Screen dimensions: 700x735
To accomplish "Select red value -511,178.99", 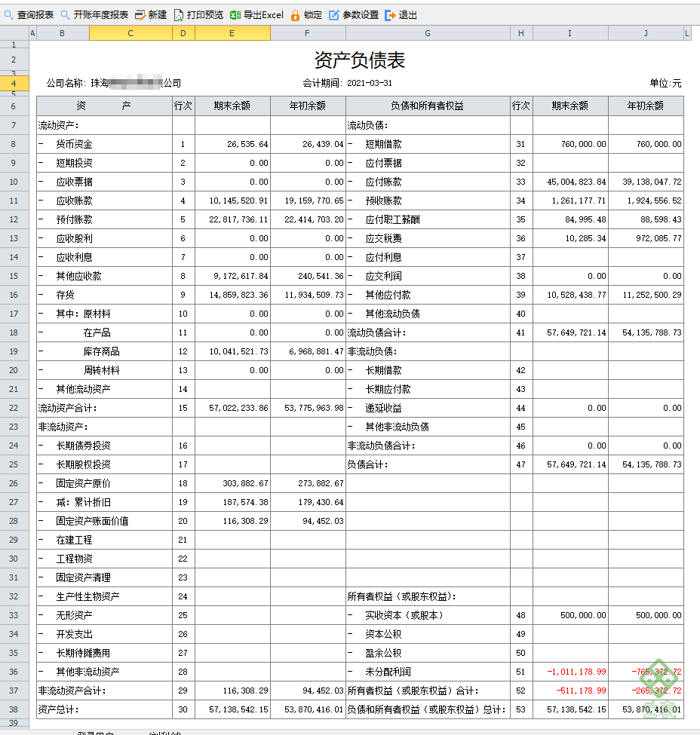I will point(571,691).
